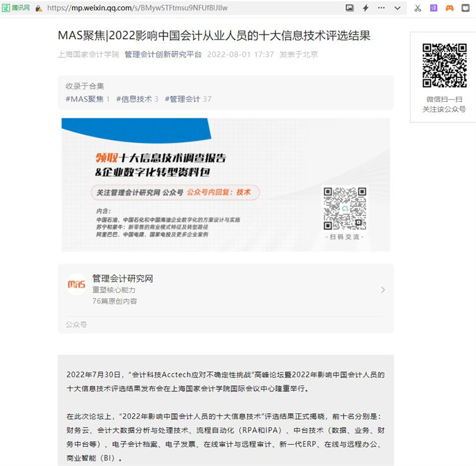This screenshot has height=466, width=476.
Task: Click the 管理会计研究网 account name
Action: tap(122, 278)
